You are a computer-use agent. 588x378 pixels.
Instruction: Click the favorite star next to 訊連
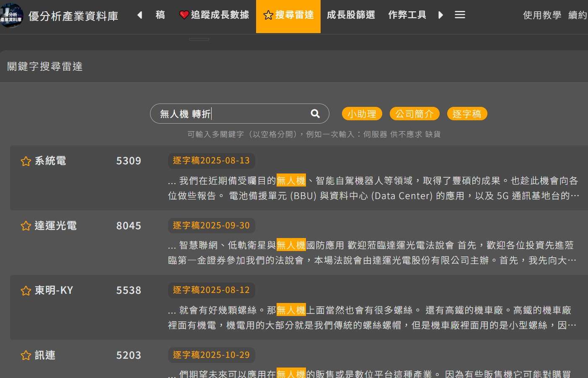coord(25,355)
